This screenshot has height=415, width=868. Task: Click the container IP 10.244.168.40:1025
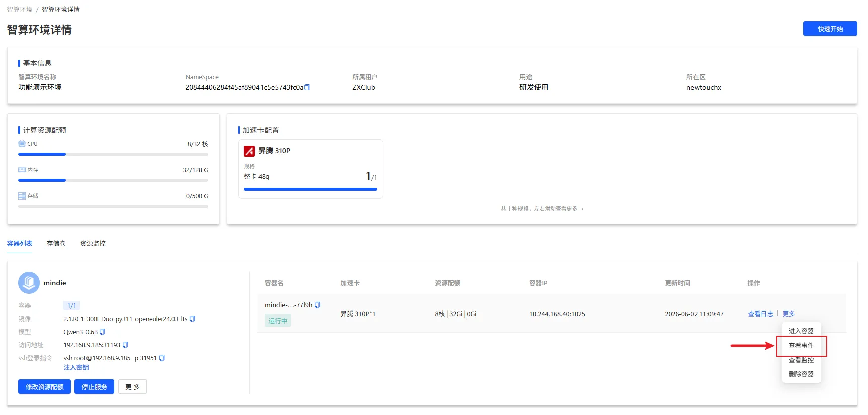click(x=557, y=314)
